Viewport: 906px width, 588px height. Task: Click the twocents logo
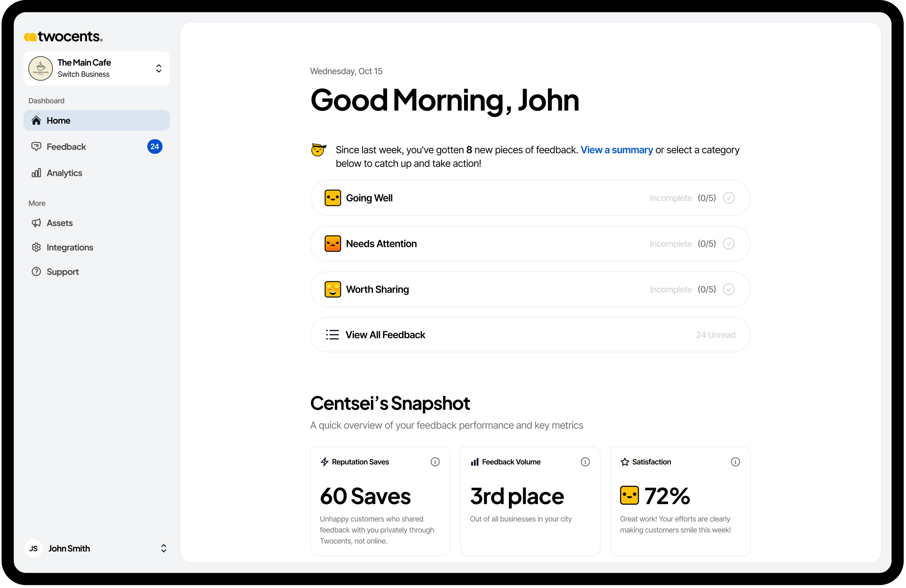63,36
